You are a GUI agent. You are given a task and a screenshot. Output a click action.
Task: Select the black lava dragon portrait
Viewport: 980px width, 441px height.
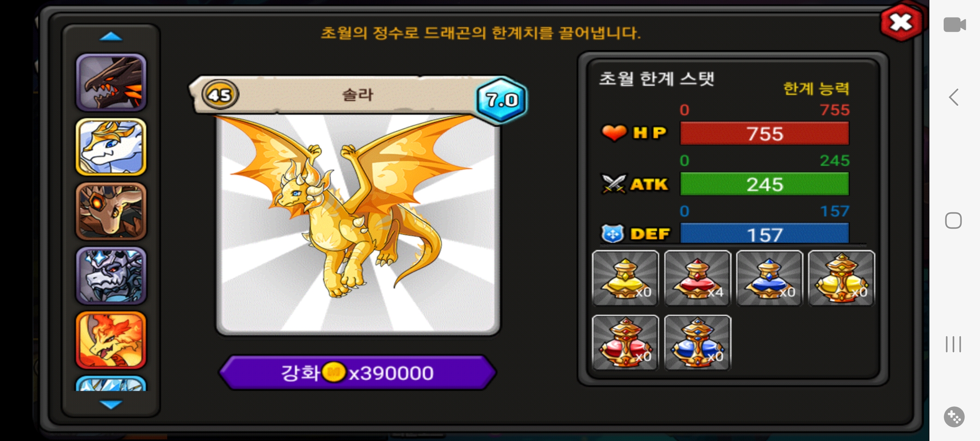click(111, 83)
